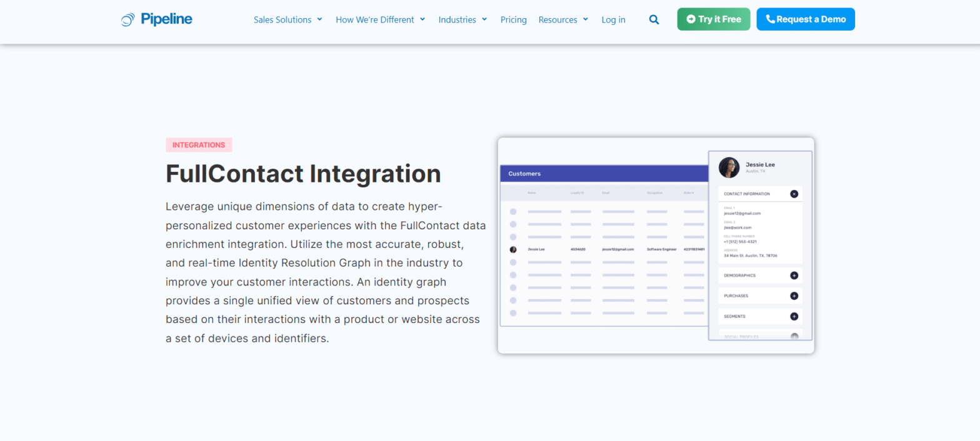Click the green Try it Free button
This screenshot has width=980, height=441.
pos(714,19)
